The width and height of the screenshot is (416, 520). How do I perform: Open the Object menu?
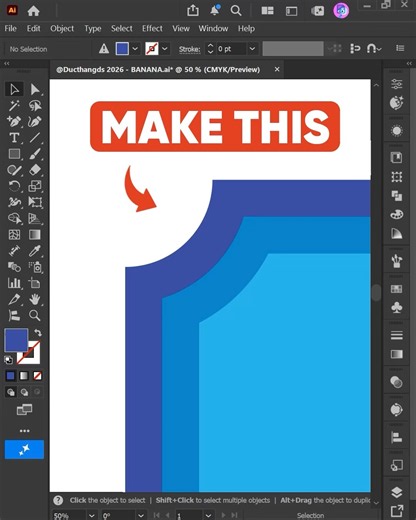(x=62, y=29)
